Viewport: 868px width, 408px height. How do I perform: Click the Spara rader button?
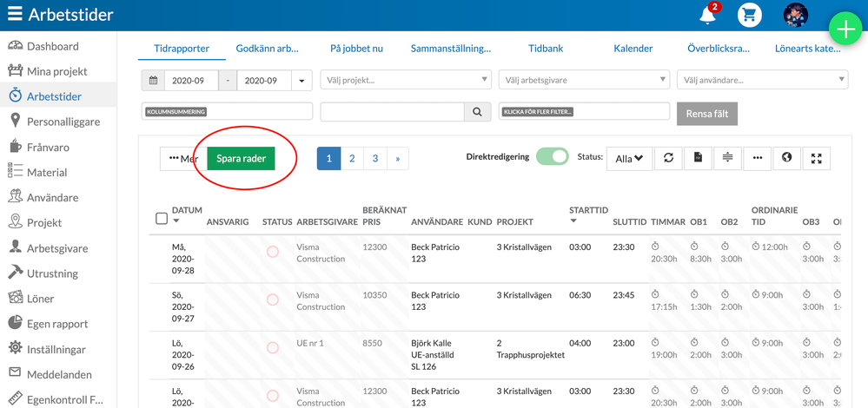click(241, 159)
